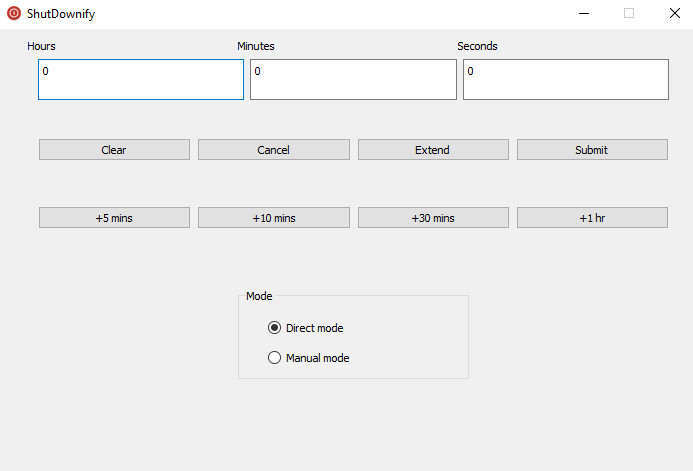Add ten minutes with +10 mins
This screenshot has height=471, width=693.
[x=274, y=218]
